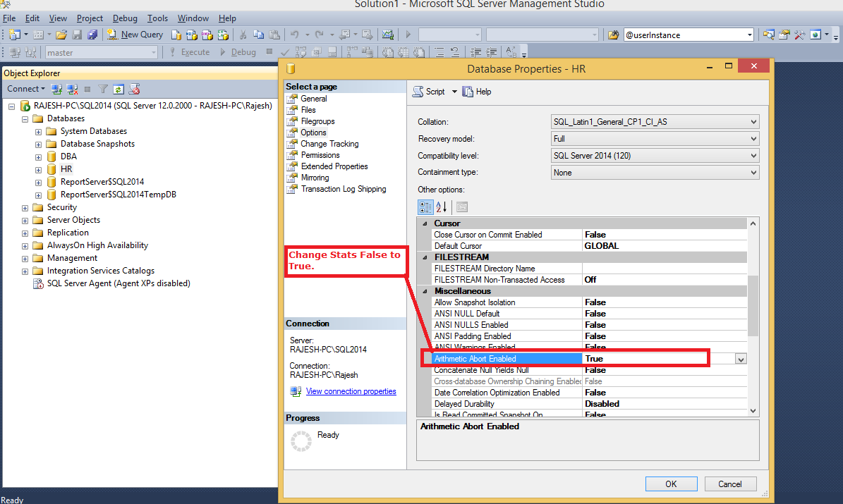The image size is (843, 504).
Task: Open View connection properties link
Action: click(351, 391)
